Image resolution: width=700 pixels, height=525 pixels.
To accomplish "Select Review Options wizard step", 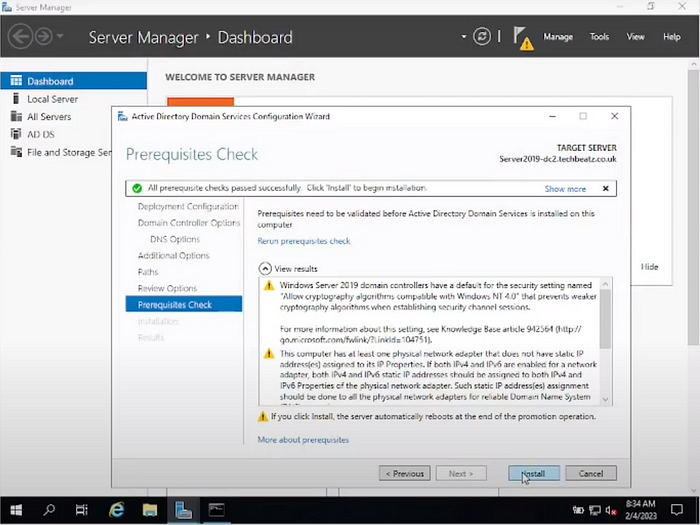I will pyautogui.click(x=167, y=288).
